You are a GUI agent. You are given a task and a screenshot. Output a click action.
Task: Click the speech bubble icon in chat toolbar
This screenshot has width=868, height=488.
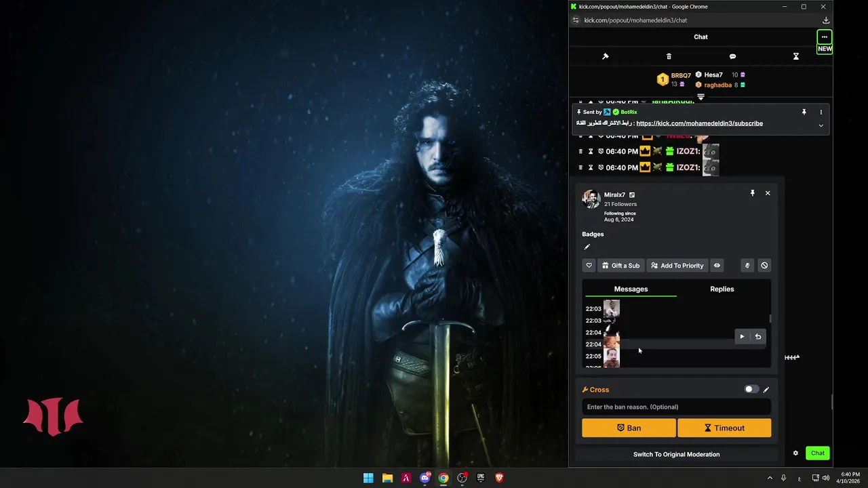[732, 56]
